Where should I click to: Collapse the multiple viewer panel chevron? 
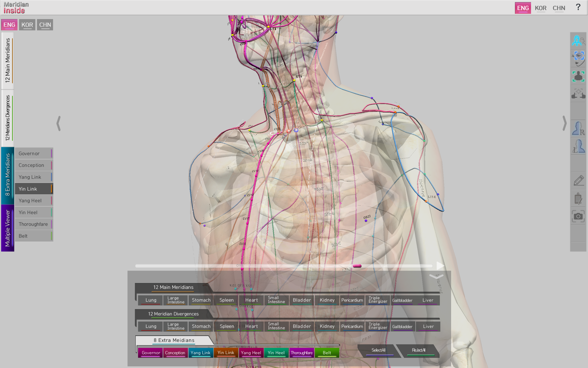pyautogui.click(x=436, y=276)
